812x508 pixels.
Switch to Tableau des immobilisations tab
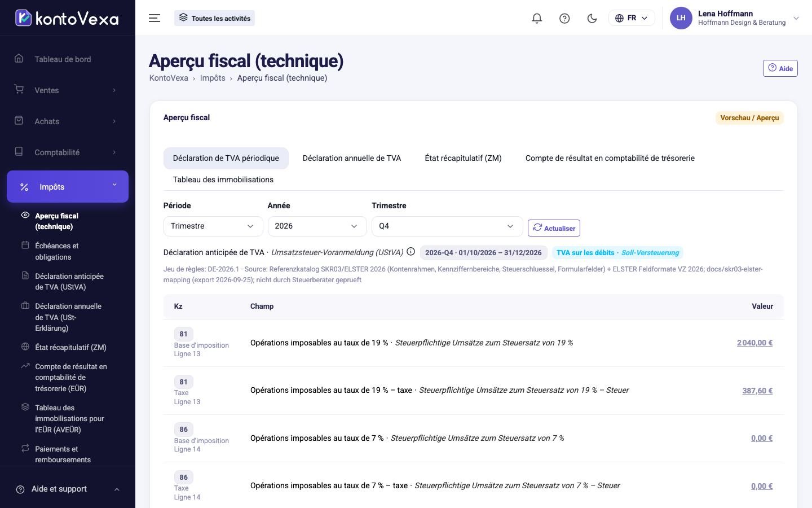tap(223, 180)
